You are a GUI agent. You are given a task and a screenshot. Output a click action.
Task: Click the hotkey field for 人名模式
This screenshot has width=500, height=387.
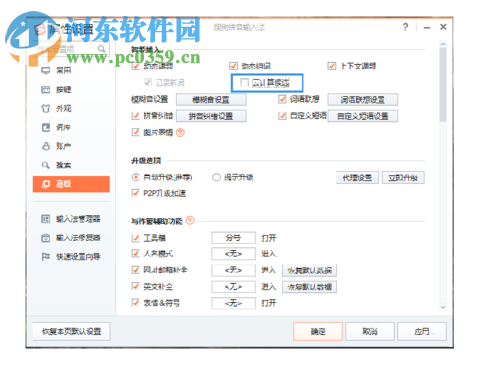[233, 254]
